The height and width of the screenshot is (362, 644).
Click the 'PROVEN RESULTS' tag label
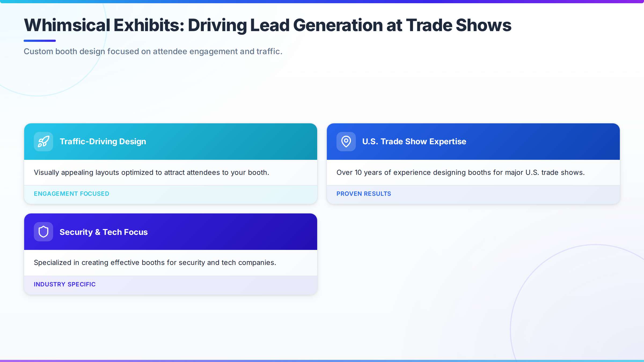[364, 194]
